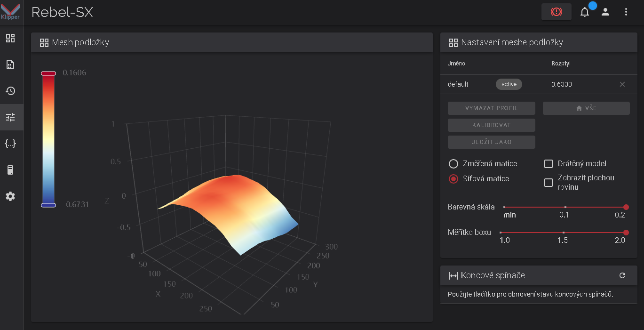
Task: Open the tune/mesh tab in sidebar
Action: click(10, 117)
